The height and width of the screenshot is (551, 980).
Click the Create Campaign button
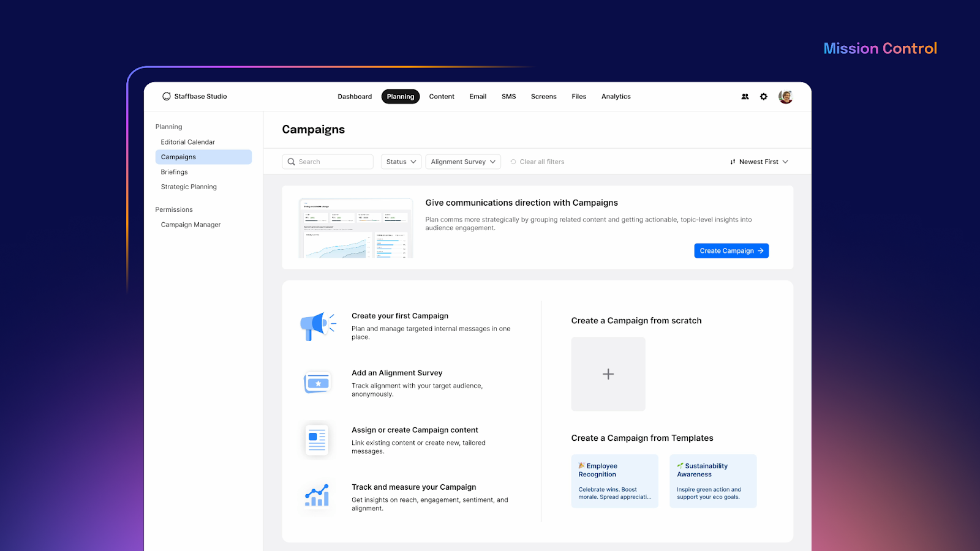[731, 251]
